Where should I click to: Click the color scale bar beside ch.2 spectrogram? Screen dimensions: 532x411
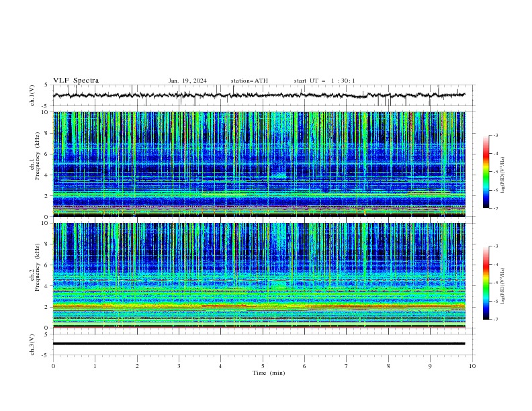pos(486,283)
